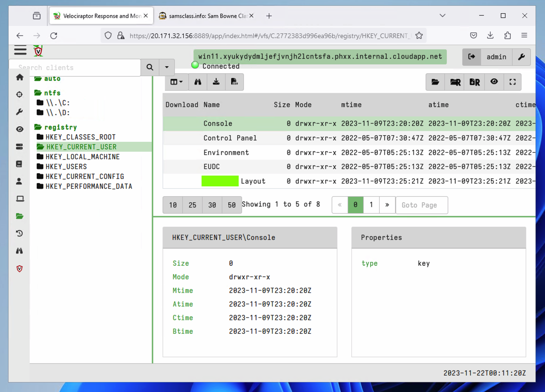Open the \\.\D: ntfs drive
The image size is (545, 392).
pyautogui.click(x=53, y=113)
